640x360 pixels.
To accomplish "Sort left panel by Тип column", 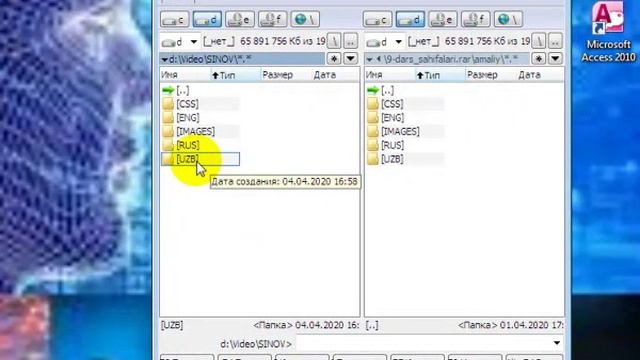I will tap(236, 75).
